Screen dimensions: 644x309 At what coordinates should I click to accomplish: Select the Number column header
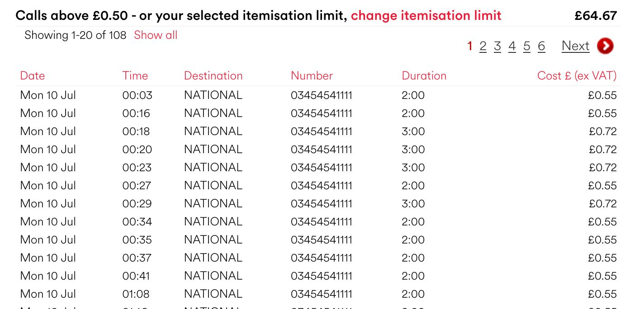click(312, 75)
